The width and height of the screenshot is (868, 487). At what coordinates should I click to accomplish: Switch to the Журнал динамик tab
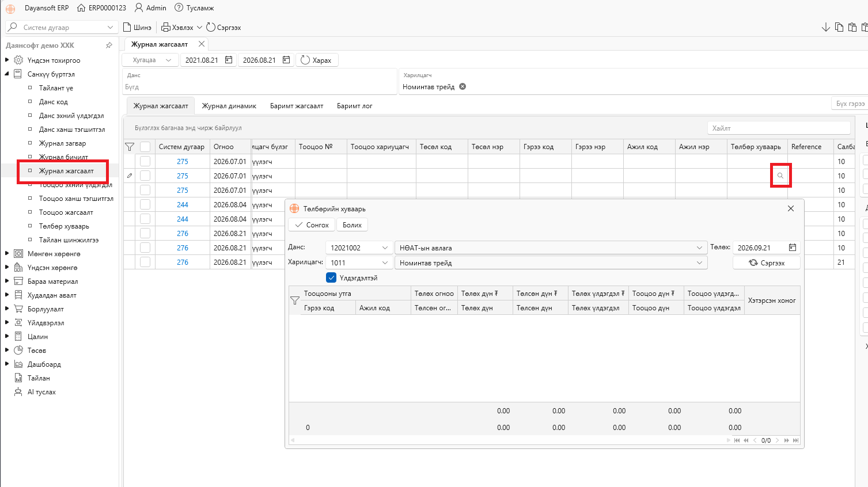coord(229,106)
